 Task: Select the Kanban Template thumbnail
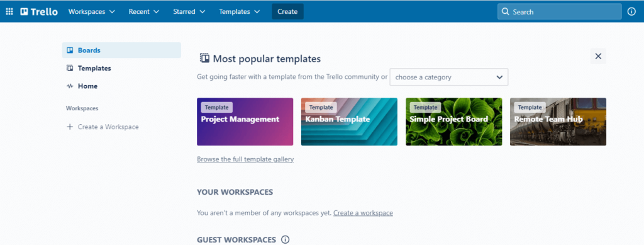click(x=349, y=122)
